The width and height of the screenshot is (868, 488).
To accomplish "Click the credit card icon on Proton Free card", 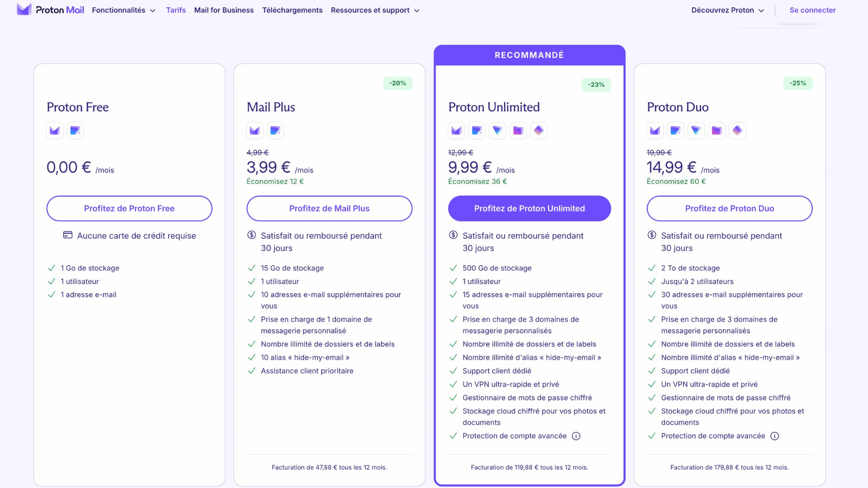I will 67,235.
